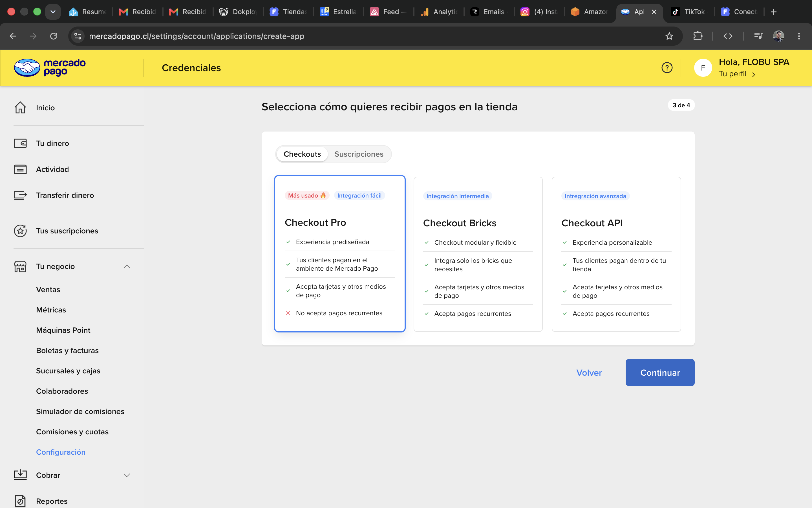Click the Actividad list icon
The image size is (812, 508).
tap(20, 169)
